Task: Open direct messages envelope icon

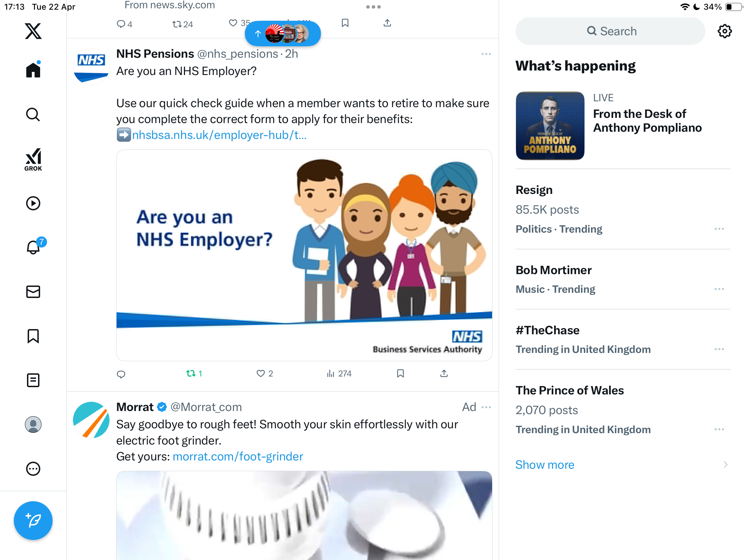Action: click(x=33, y=292)
